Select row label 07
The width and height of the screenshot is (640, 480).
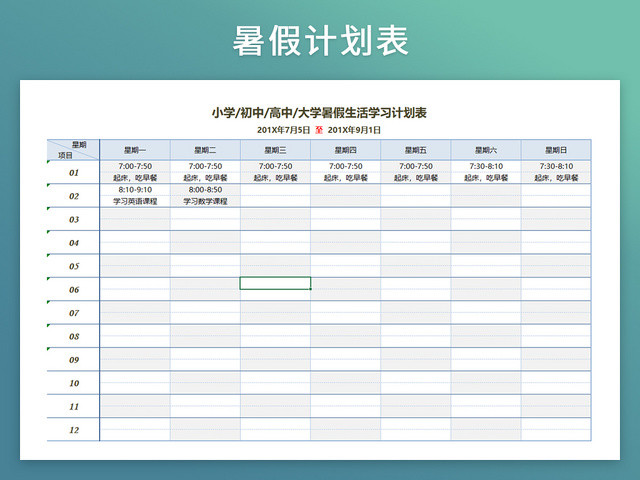click(x=73, y=313)
